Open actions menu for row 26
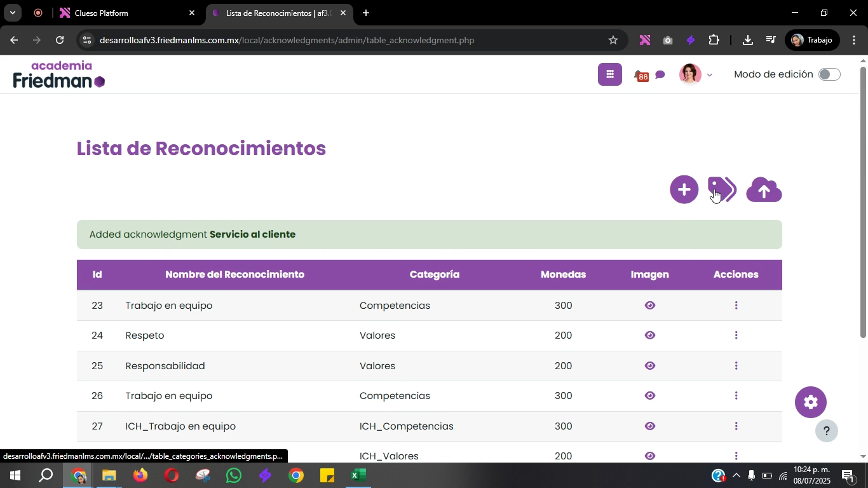The height and width of the screenshot is (488, 868). point(736,396)
